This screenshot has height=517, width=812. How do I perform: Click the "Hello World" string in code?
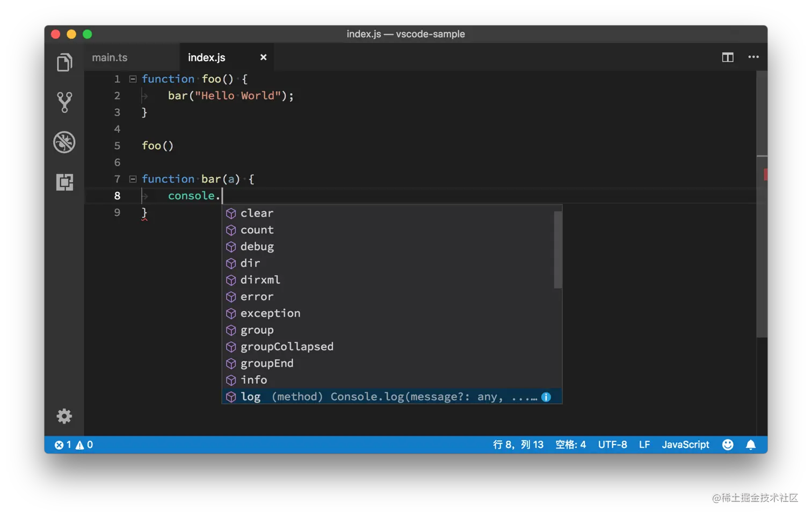[237, 96]
